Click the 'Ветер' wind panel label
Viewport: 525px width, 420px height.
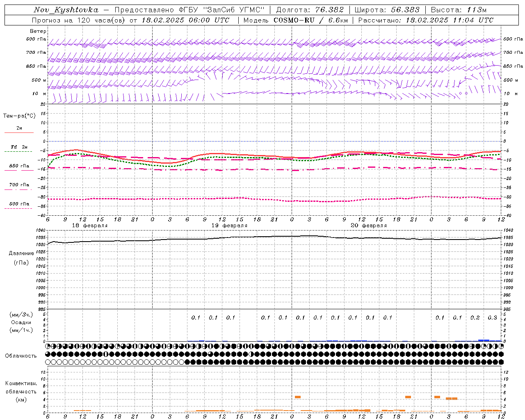pyautogui.click(x=38, y=31)
